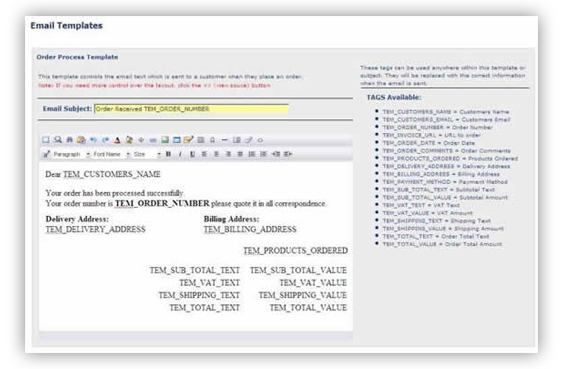Click TEM_TOTAL_TEXT in the editor
Image resolution: width=563 pixels, height=369 pixels.
coord(205,308)
